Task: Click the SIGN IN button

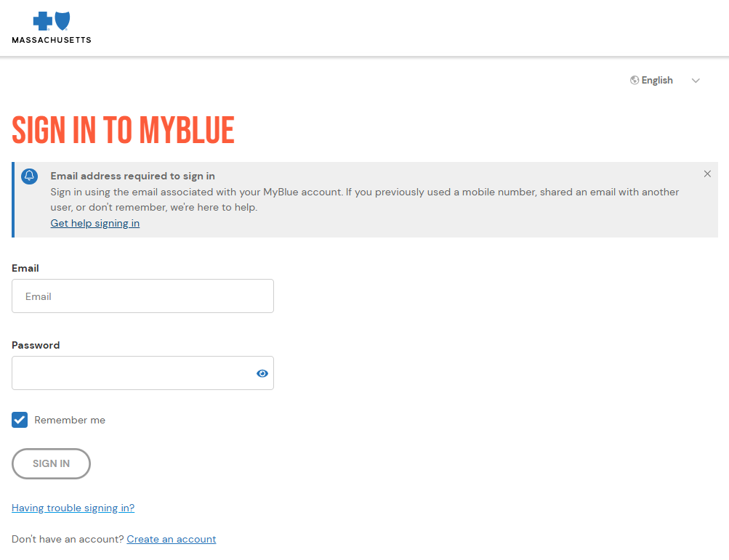Action: tap(51, 463)
